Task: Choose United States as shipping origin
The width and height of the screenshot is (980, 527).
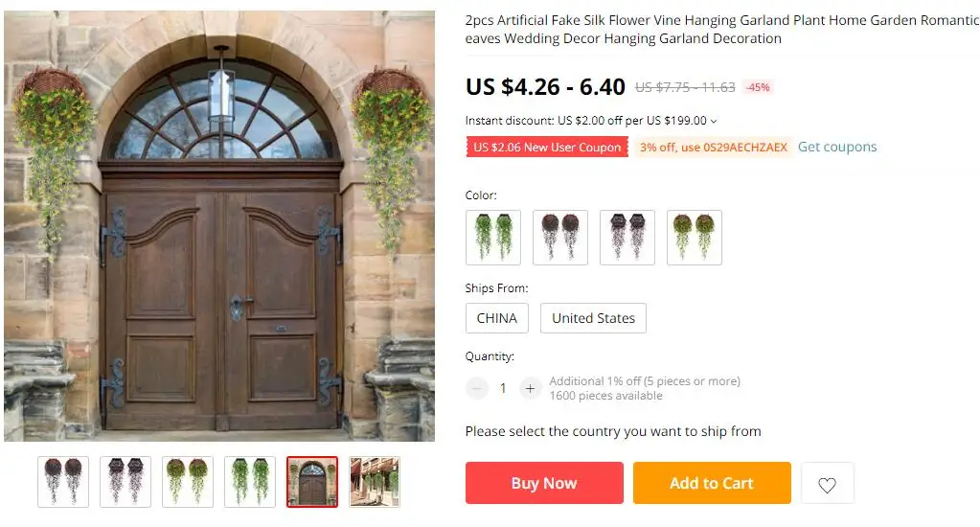Action: point(593,318)
